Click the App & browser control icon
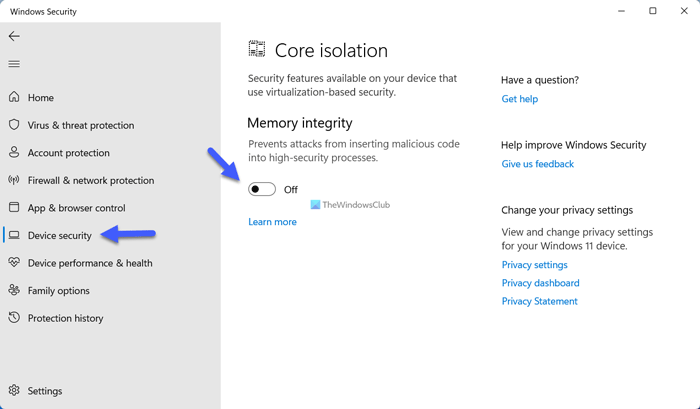 coord(14,208)
